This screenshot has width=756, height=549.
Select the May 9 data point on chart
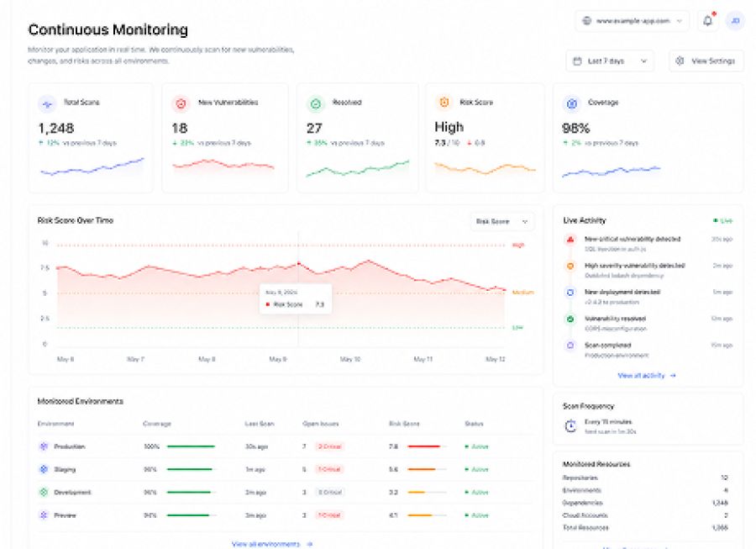pyautogui.click(x=298, y=263)
